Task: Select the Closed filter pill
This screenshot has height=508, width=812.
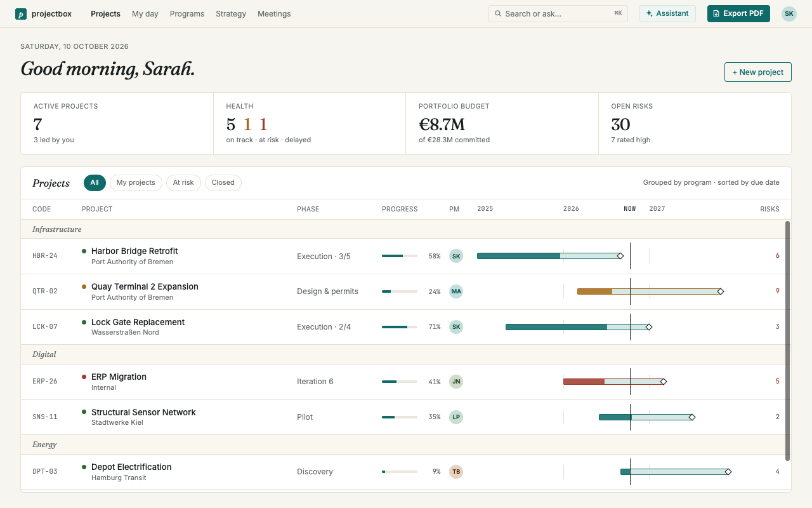Action: click(223, 183)
